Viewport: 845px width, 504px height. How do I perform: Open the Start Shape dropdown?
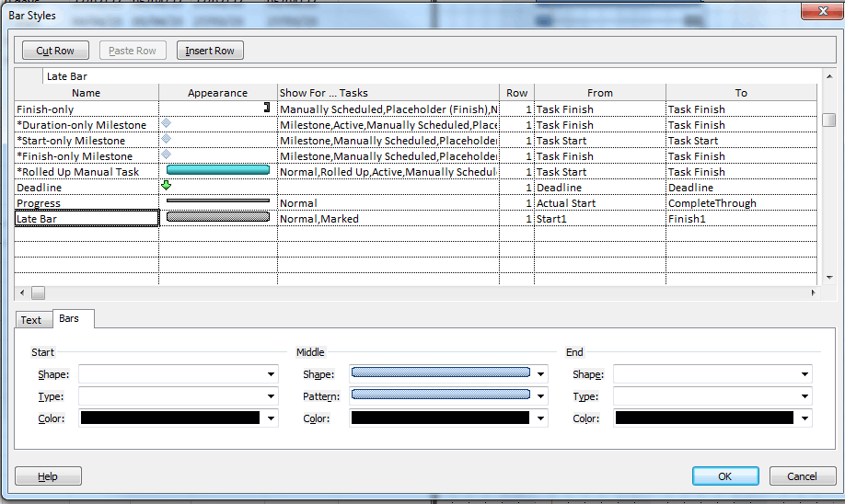tap(271, 374)
